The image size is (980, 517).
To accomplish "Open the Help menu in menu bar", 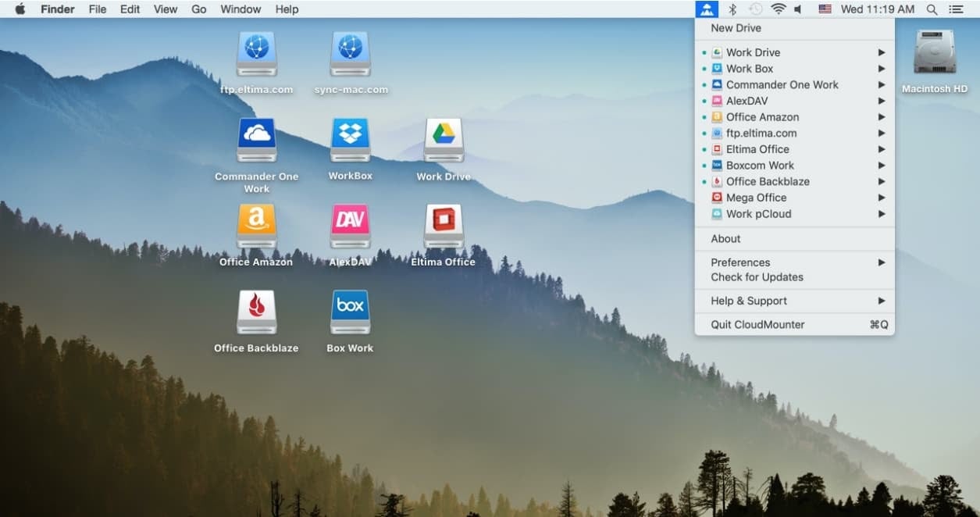I will pyautogui.click(x=287, y=9).
